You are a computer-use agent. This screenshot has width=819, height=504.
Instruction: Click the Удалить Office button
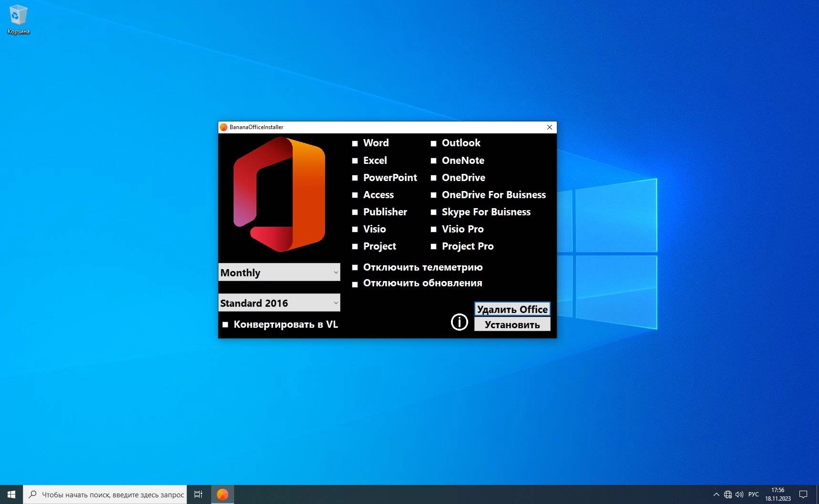[512, 309]
